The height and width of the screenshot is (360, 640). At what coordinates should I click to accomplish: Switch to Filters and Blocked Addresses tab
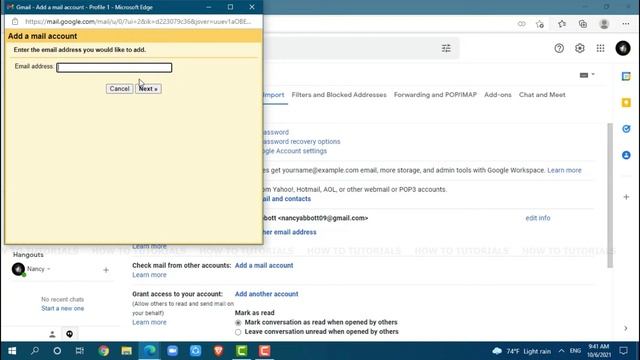[339, 95]
